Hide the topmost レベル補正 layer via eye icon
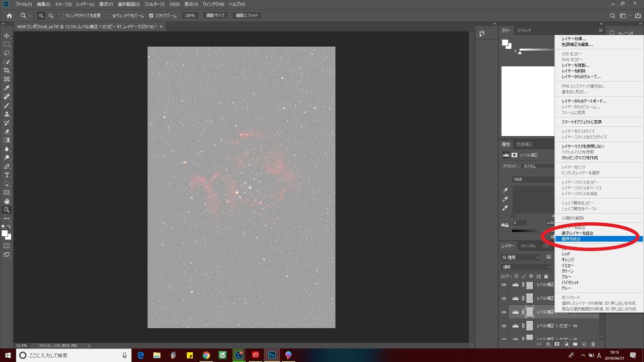This screenshot has height=362, width=644. 504,285
